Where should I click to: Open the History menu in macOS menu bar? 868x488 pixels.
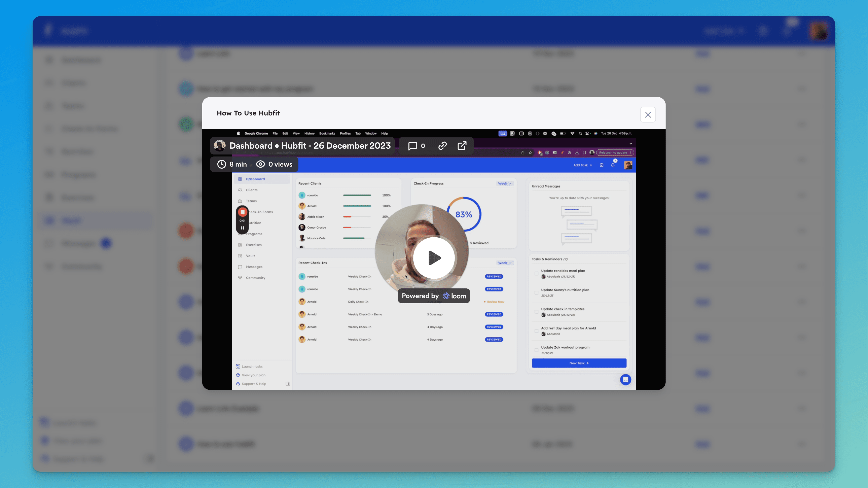pyautogui.click(x=309, y=133)
